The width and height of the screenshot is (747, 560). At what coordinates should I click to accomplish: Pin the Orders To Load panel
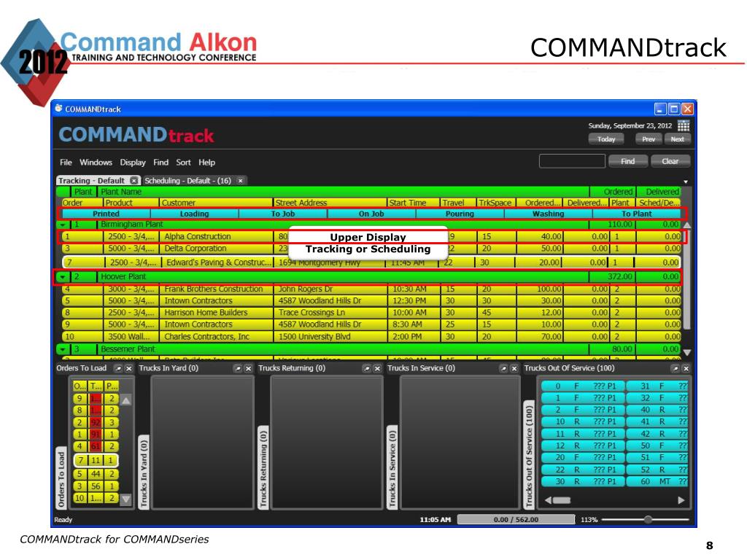[x=118, y=368]
